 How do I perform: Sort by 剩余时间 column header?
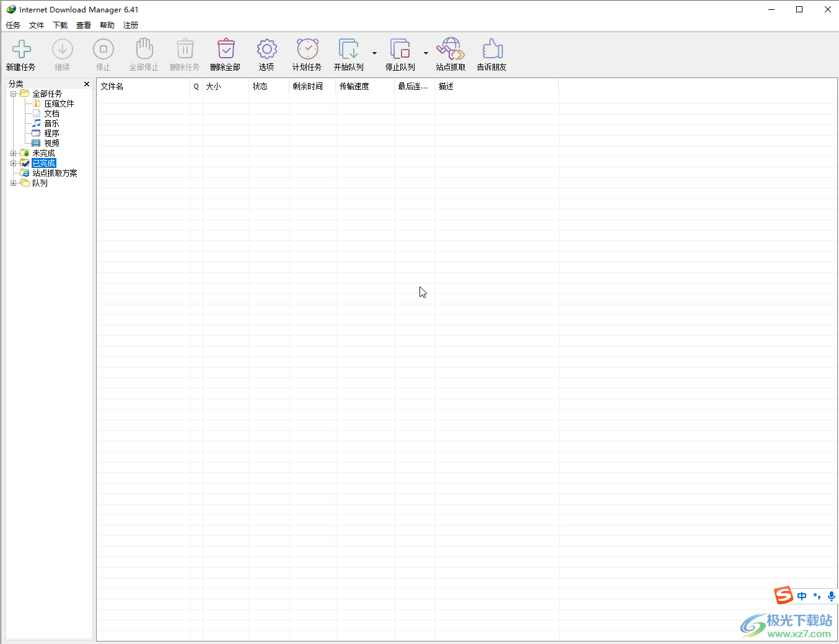coord(313,87)
